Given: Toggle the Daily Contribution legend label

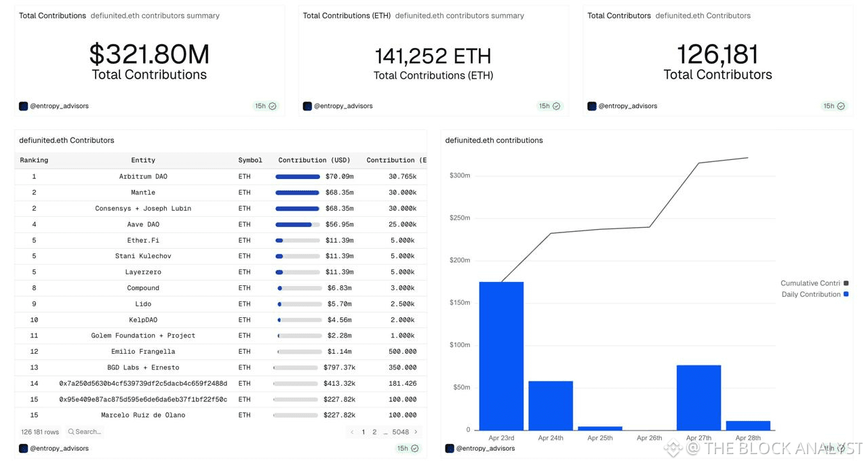Looking at the screenshot, I should (811, 294).
